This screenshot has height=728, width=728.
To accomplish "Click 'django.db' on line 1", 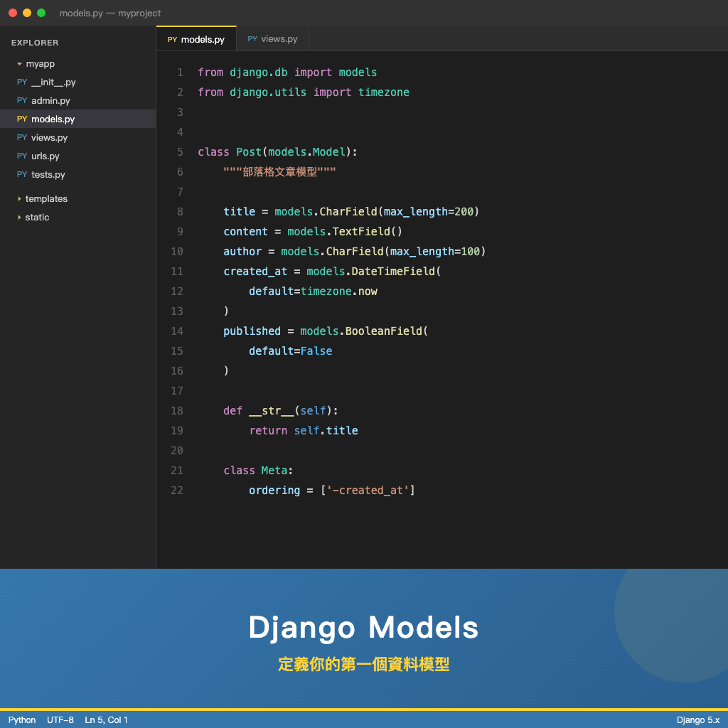I will pos(259,73).
